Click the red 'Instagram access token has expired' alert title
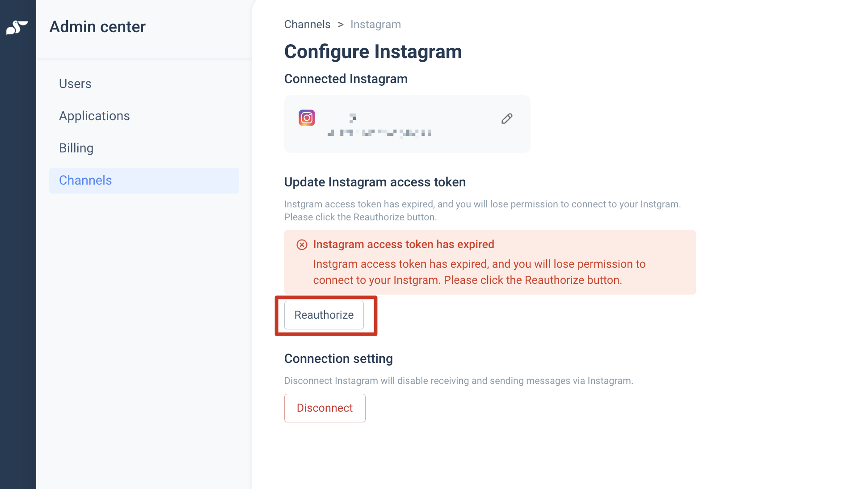This screenshot has height=489, width=868. point(404,244)
